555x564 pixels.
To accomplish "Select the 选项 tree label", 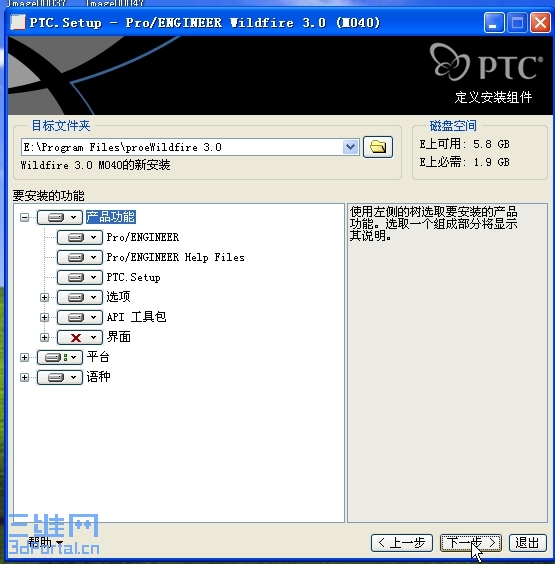I will [x=118, y=297].
